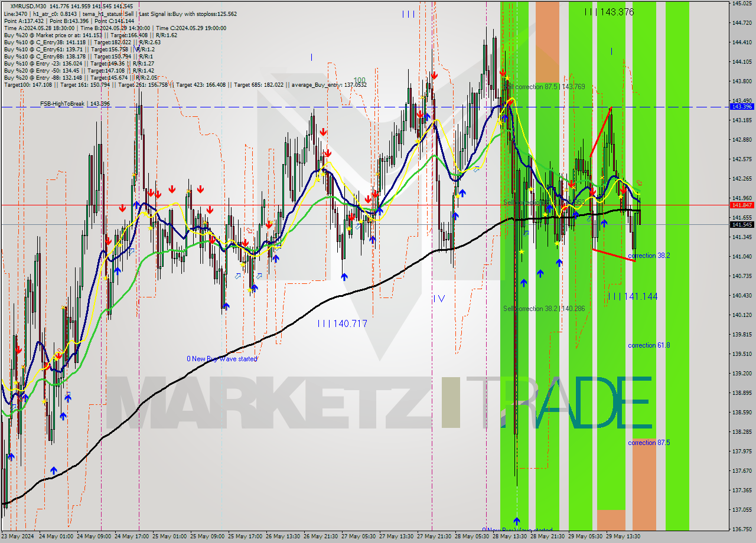The width and height of the screenshot is (756, 543).
Task: Click the black 141.545 current price tag
Action: coord(742,224)
